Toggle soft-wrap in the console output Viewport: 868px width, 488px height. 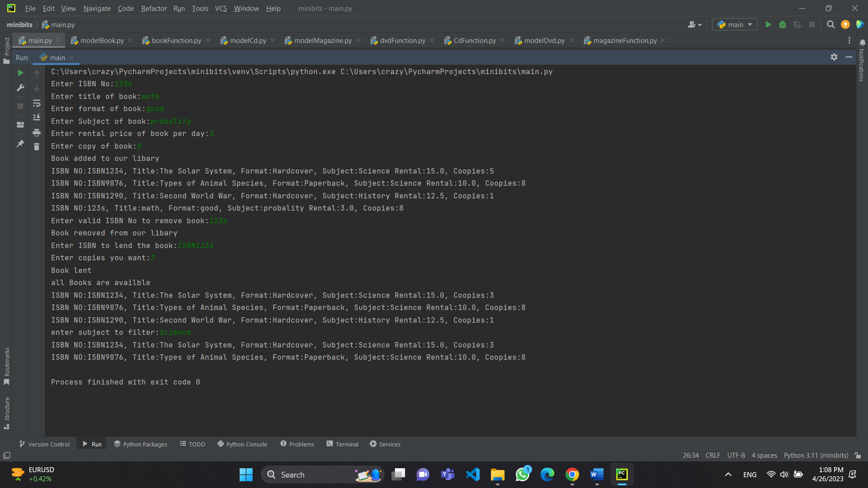click(x=37, y=103)
